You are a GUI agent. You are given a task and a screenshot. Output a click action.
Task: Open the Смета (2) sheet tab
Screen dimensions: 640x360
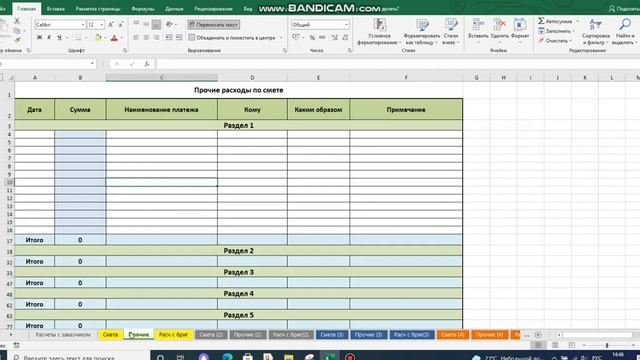coord(211,335)
